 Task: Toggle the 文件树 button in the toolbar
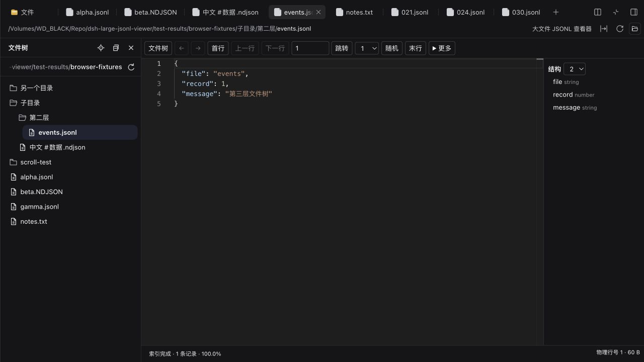[x=158, y=48]
